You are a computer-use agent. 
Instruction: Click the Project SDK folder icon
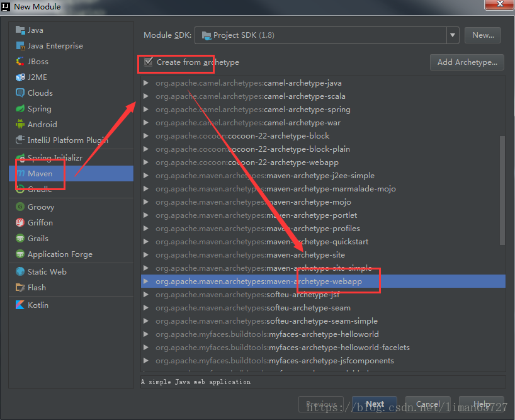click(207, 35)
